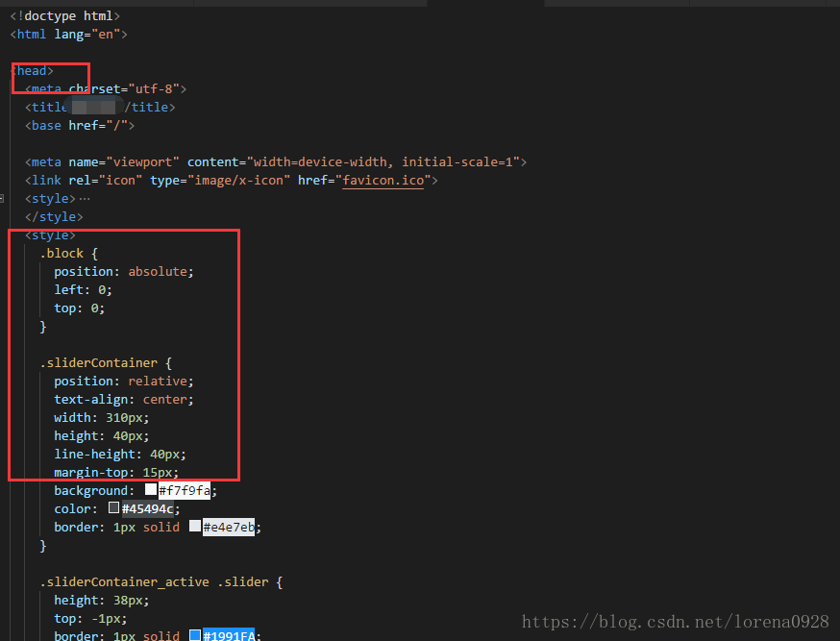Click position: absolute declaration
The height and width of the screenshot is (641, 840).
coord(124,272)
